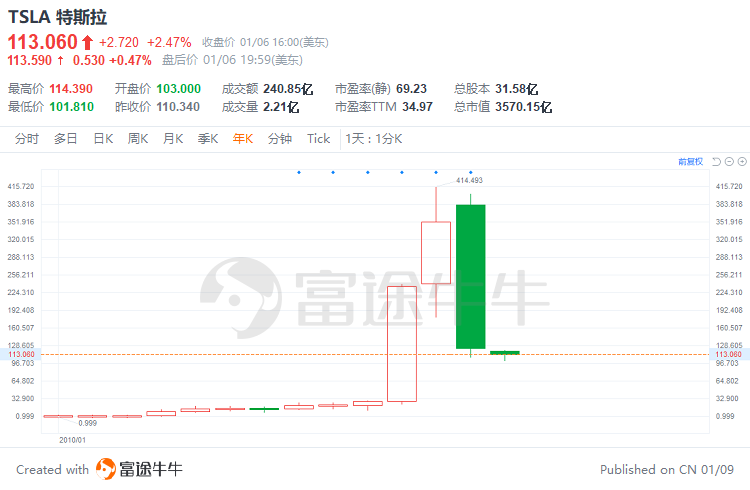Click the 32.900 label on the left price axis

pos(23,399)
